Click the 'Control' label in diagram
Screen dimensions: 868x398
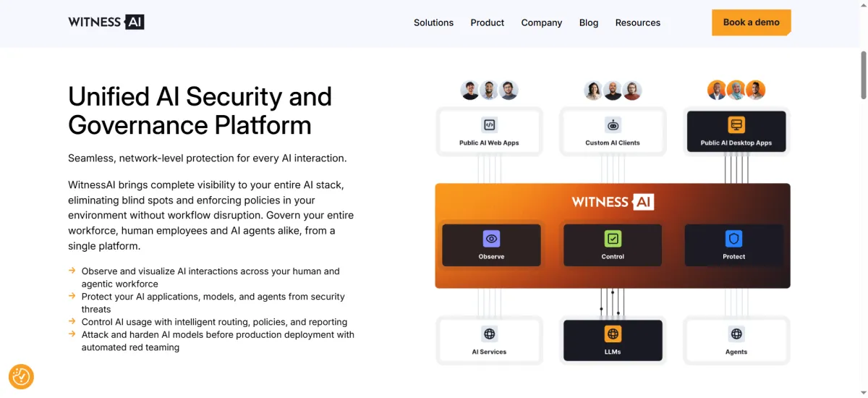tap(613, 256)
